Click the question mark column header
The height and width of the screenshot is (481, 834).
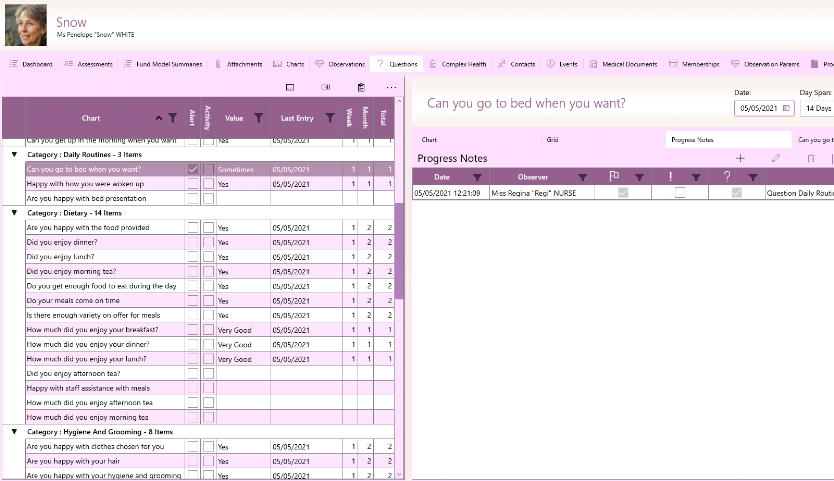point(727,177)
